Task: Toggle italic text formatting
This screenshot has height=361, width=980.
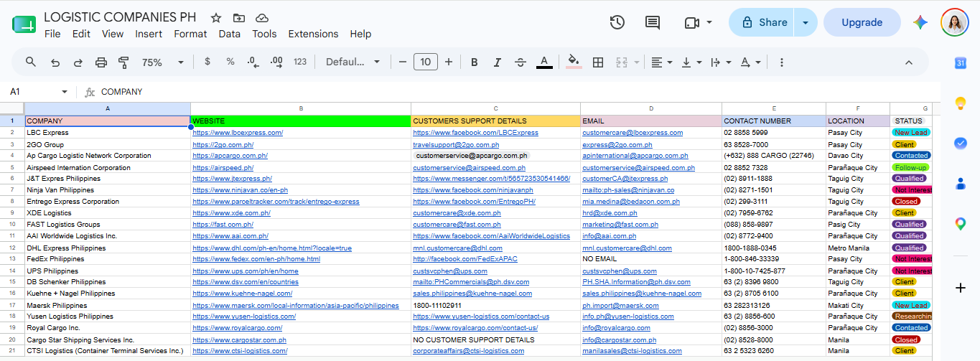Action: (x=498, y=62)
